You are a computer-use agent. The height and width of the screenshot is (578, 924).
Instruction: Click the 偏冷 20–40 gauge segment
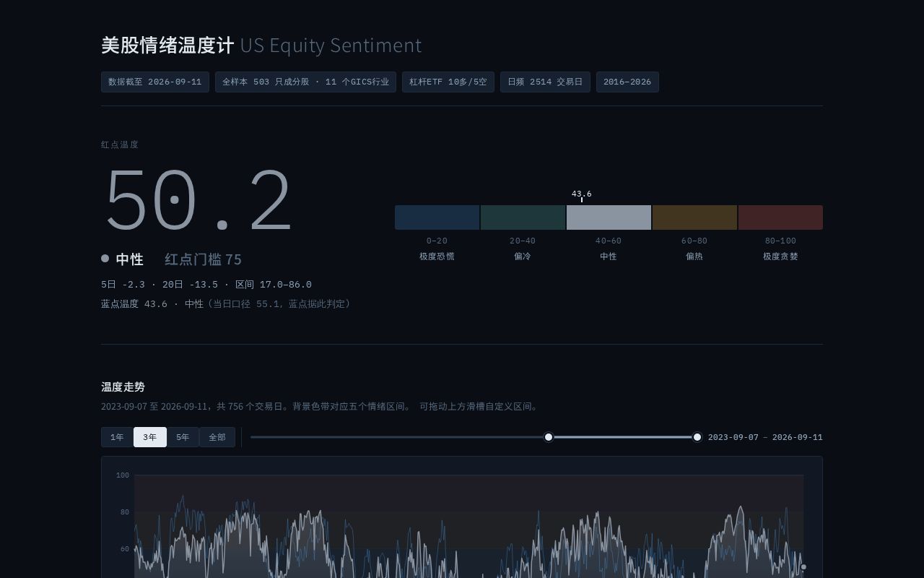click(x=523, y=217)
